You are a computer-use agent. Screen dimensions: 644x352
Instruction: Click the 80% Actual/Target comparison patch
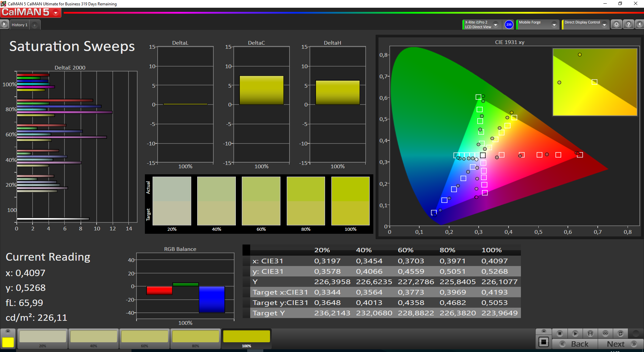[306, 201]
